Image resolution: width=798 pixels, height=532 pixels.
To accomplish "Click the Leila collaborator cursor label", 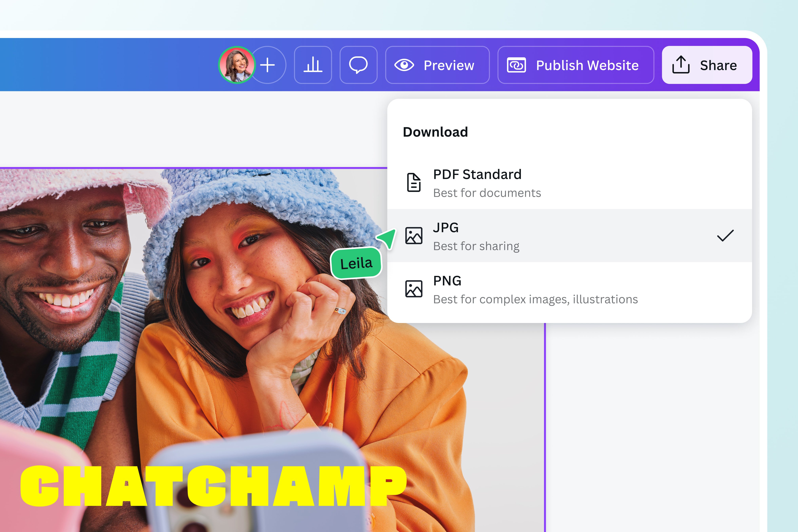I will [x=357, y=262].
